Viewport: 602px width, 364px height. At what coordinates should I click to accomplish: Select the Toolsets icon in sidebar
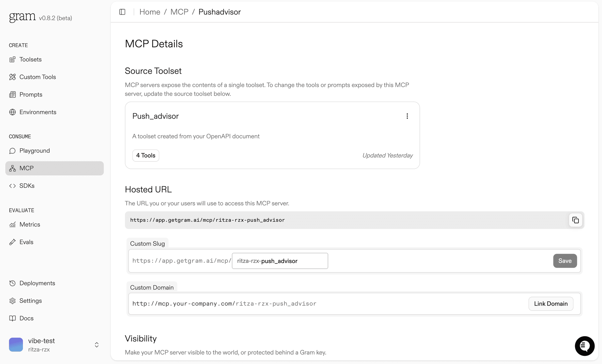(x=13, y=59)
